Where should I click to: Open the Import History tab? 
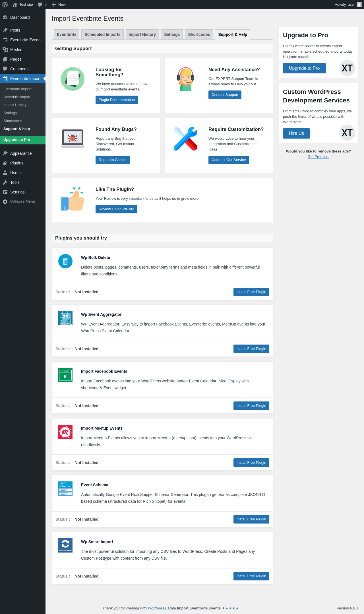point(142,34)
